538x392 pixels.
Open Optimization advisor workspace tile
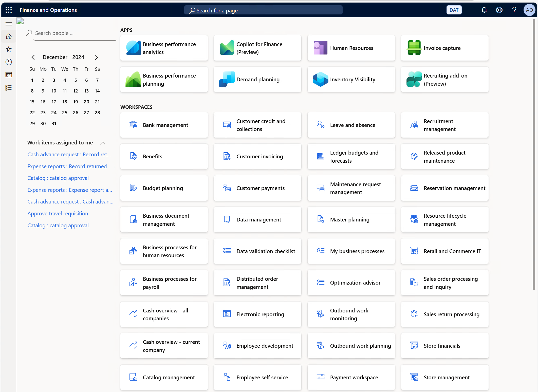click(x=351, y=283)
